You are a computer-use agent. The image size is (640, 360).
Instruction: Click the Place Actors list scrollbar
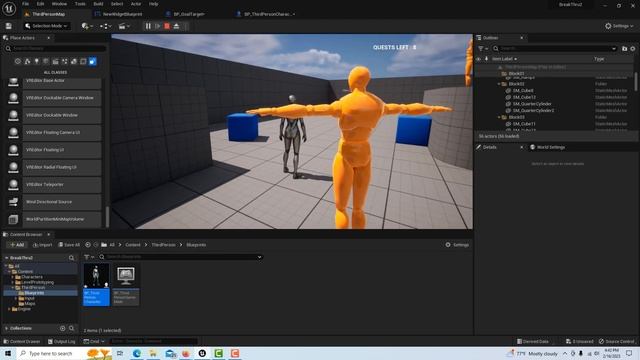coord(107,216)
